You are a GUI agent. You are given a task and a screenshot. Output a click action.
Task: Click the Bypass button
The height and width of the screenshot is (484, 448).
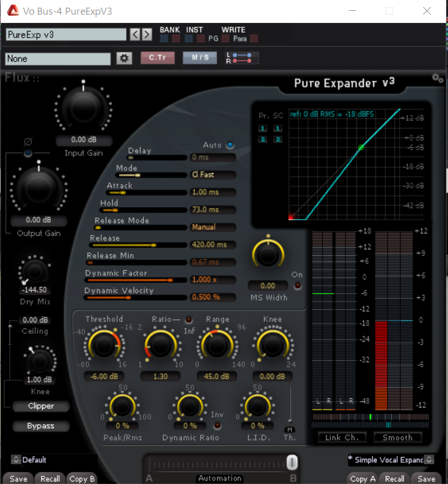click(41, 425)
